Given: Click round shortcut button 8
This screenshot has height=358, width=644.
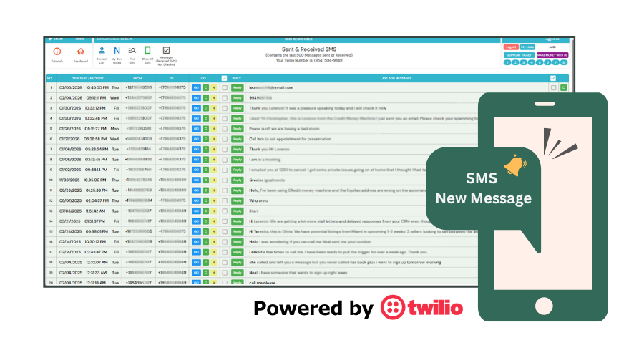Looking at the screenshot, I should pos(564,62).
